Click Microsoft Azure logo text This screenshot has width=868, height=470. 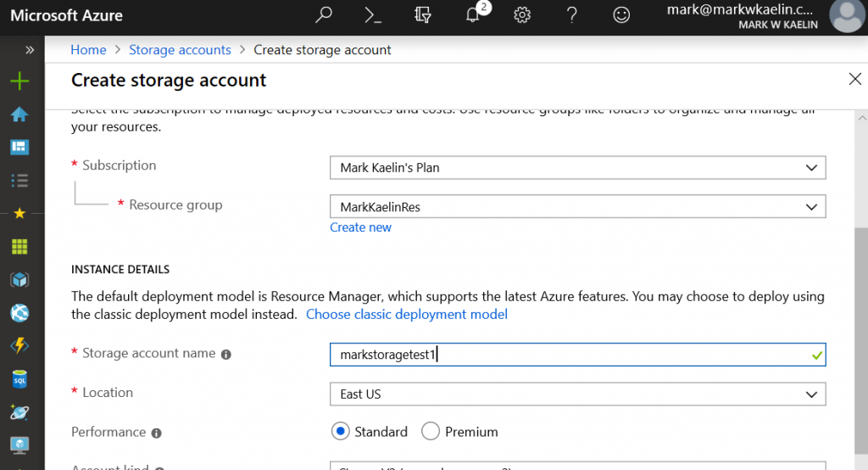[x=66, y=15]
